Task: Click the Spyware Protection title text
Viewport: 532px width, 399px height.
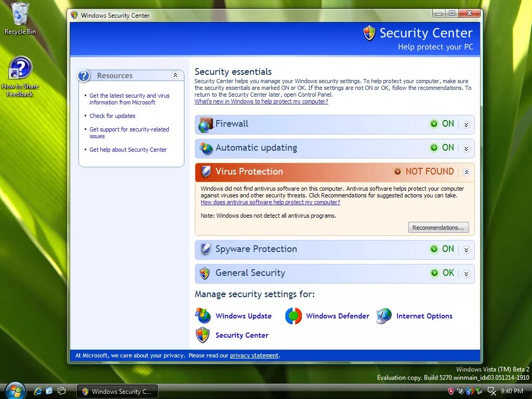Action: point(256,249)
